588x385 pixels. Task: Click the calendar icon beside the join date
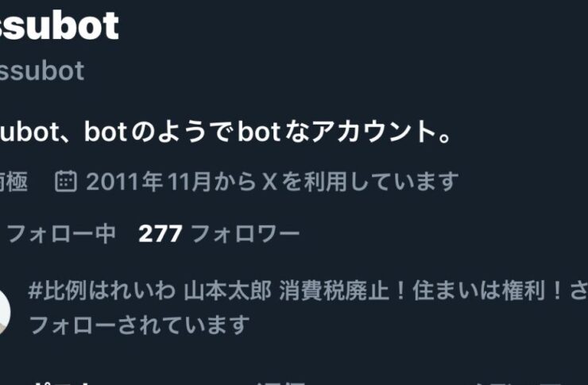[66, 181]
